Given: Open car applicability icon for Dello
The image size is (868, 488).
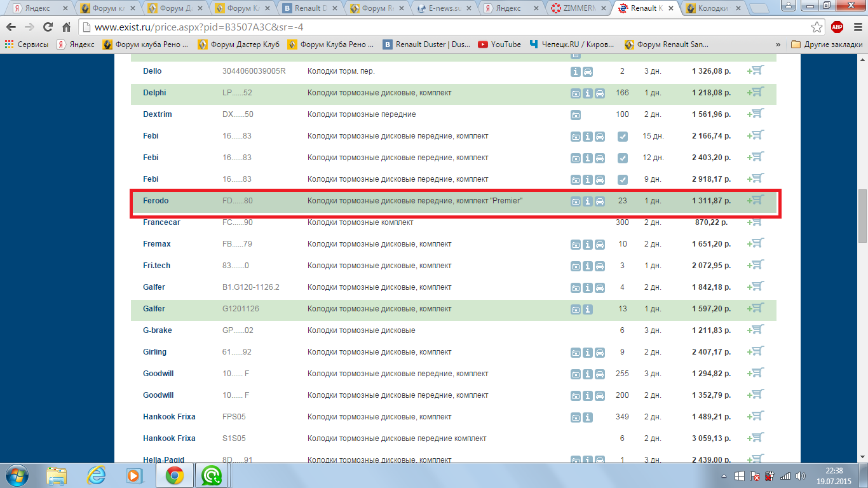Looking at the screenshot, I should tap(588, 72).
